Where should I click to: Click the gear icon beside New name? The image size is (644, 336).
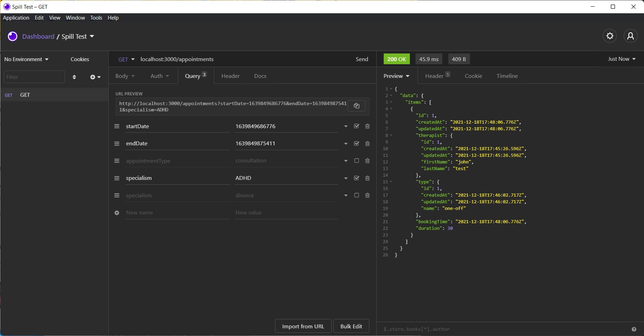pos(117,213)
